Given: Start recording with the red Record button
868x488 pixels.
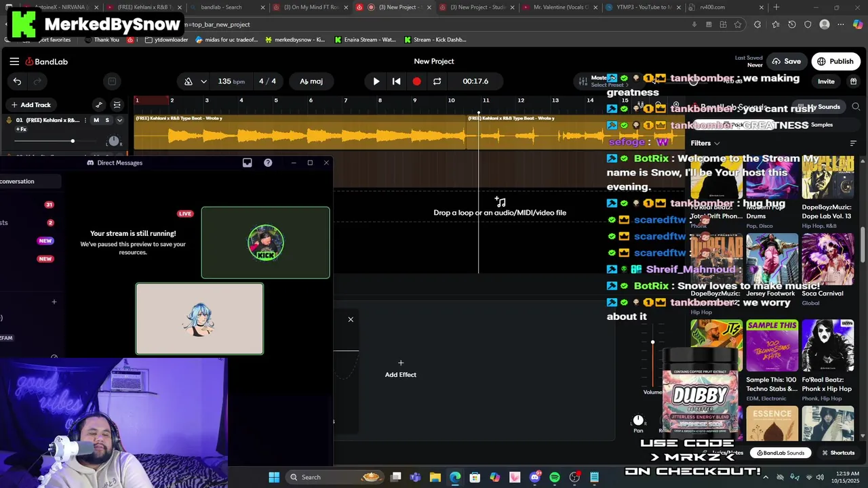Looking at the screenshot, I should tap(416, 81).
